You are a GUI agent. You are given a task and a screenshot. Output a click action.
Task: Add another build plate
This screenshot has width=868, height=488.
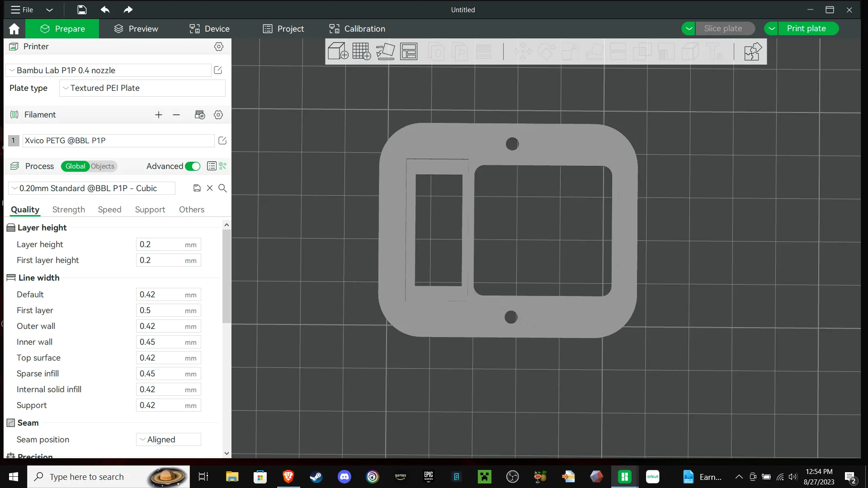point(361,51)
